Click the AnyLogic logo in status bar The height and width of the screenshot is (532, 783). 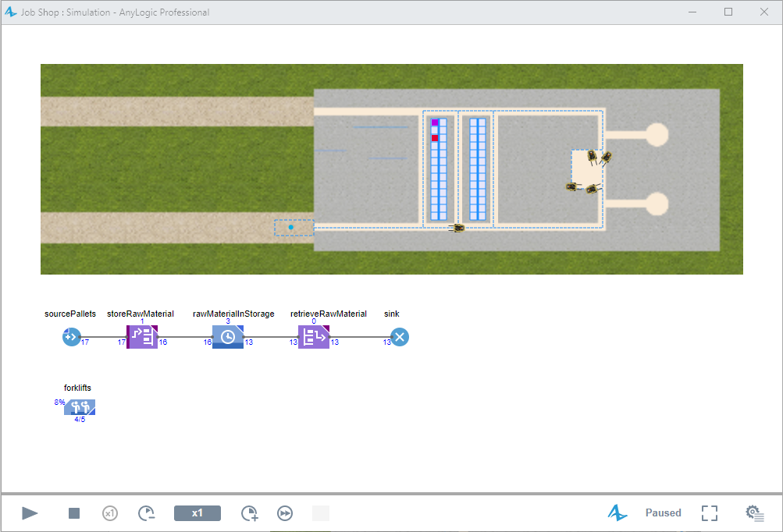618,512
